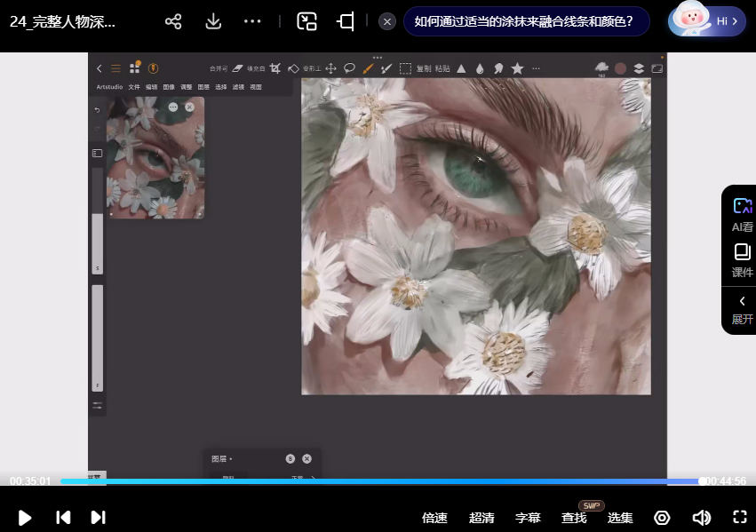Screen dimensions: 756x532
Task: Mute the video sound
Action: pos(701,517)
